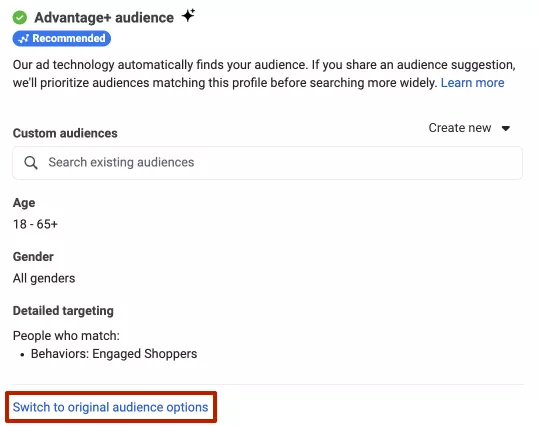This screenshot has height=426, width=538.
Task: Select the 18 - 65+ age value
Action: 35,224
